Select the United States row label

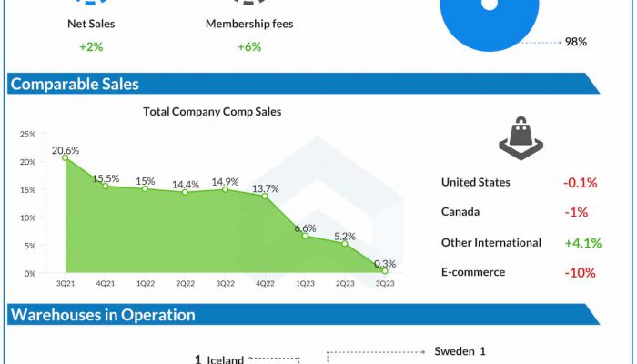(475, 182)
